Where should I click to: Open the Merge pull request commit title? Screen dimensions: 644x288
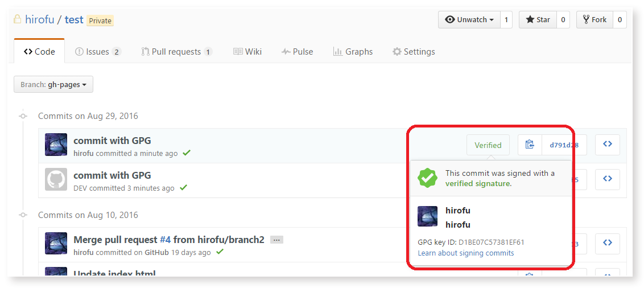pos(169,240)
